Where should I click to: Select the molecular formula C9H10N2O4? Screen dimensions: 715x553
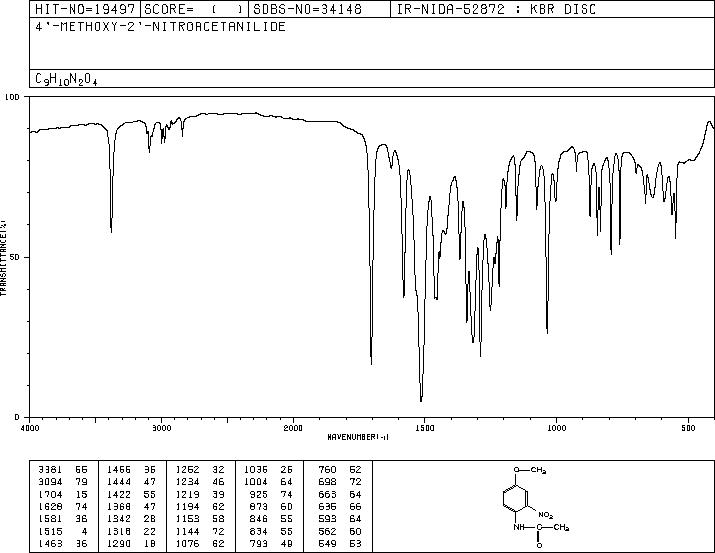tap(66, 79)
